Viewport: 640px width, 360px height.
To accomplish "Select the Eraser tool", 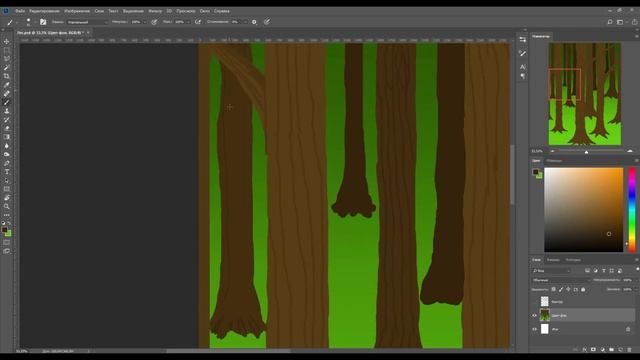I will pos(7,128).
